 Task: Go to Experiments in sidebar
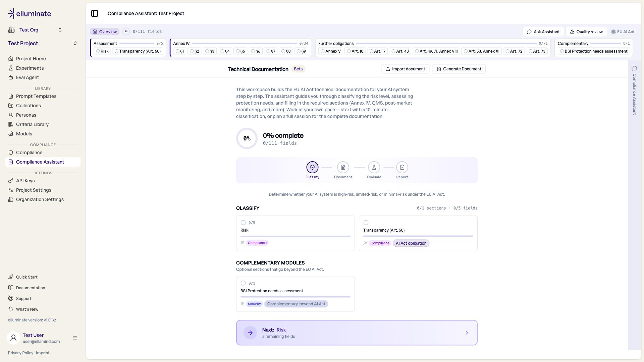pyautogui.click(x=43, y=68)
